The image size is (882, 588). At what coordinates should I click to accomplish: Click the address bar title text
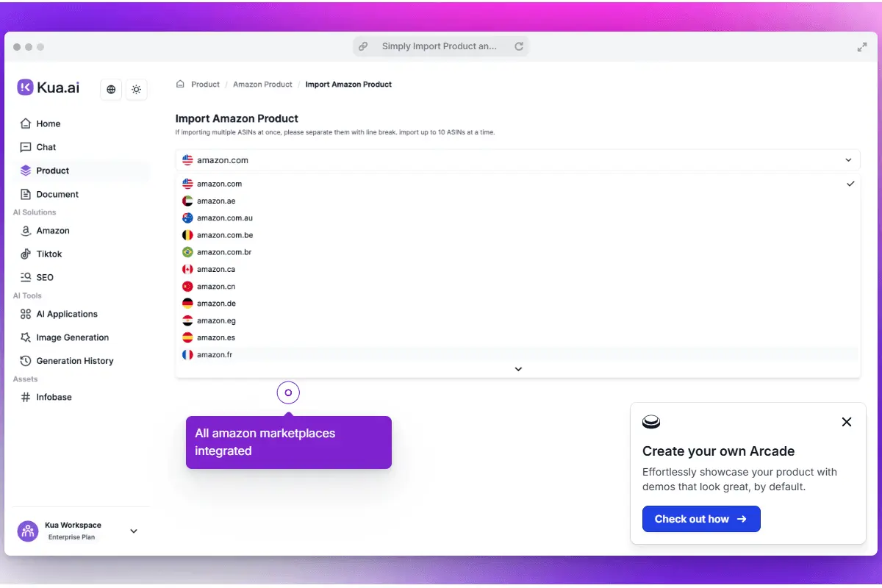[440, 46]
